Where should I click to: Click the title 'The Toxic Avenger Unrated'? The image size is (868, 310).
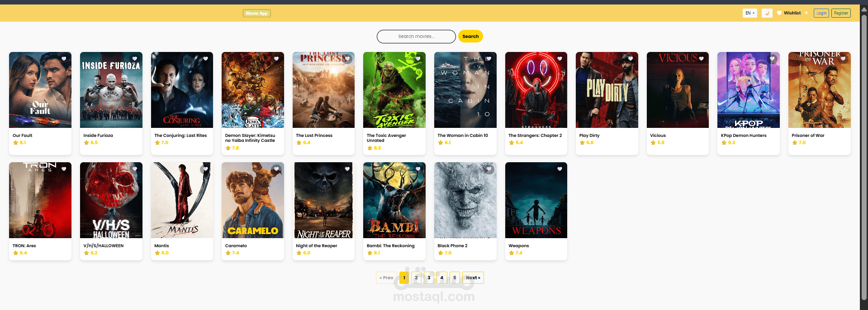[386, 138]
